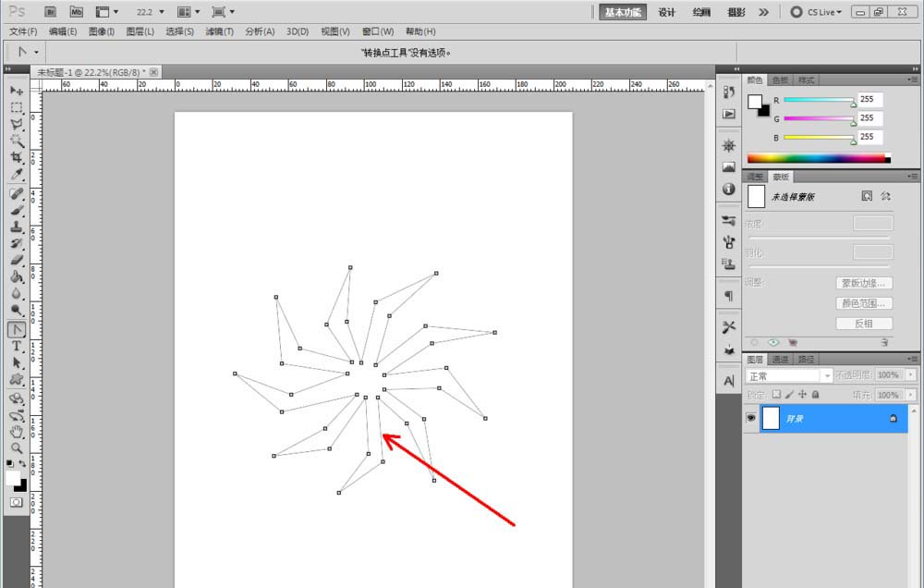Open the 窗口(W) menu
The width and height of the screenshot is (924, 588).
click(378, 31)
